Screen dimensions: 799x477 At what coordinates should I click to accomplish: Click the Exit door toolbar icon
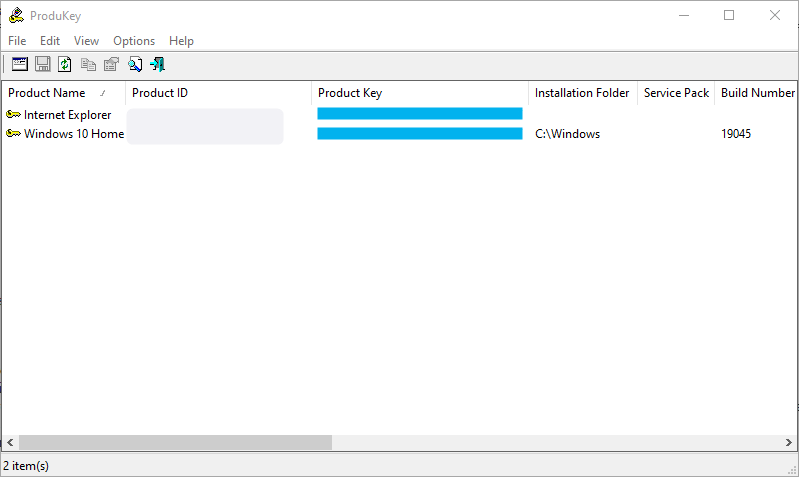[157, 65]
